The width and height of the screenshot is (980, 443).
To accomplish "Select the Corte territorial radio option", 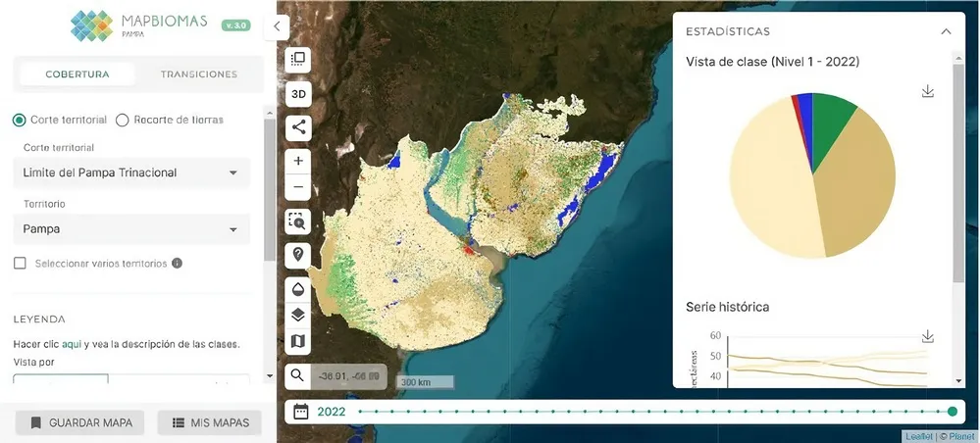I will (19, 120).
